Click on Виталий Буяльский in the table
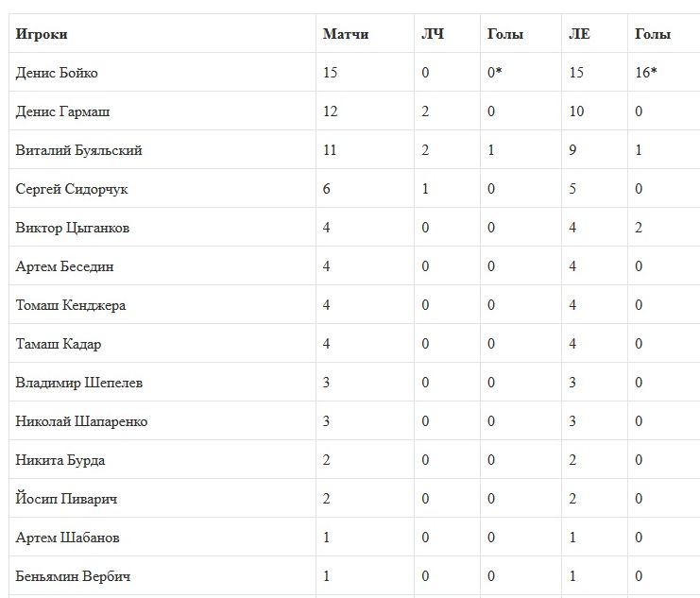The width and height of the screenshot is (700, 598). pos(79,150)
